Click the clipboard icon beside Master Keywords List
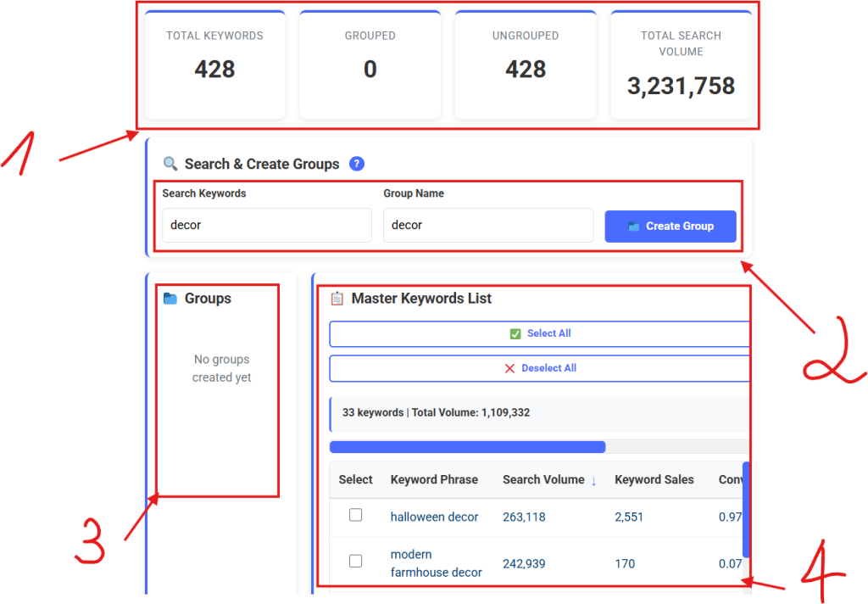Viewport: 868px width, 604px height. point(337,299)
